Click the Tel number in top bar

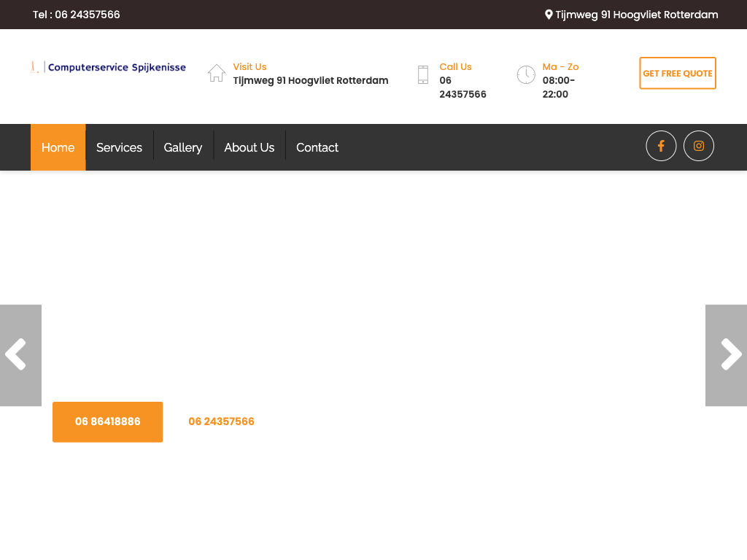point(77,15)
